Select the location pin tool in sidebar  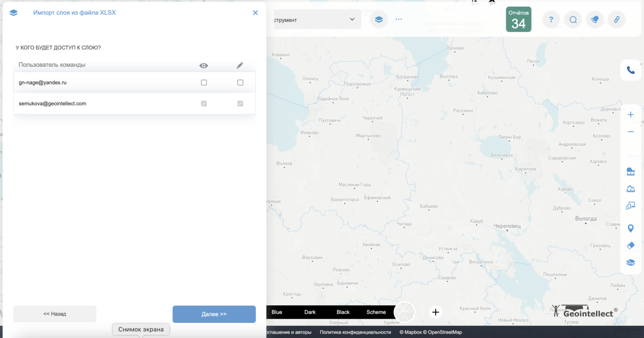click(630, 228)
